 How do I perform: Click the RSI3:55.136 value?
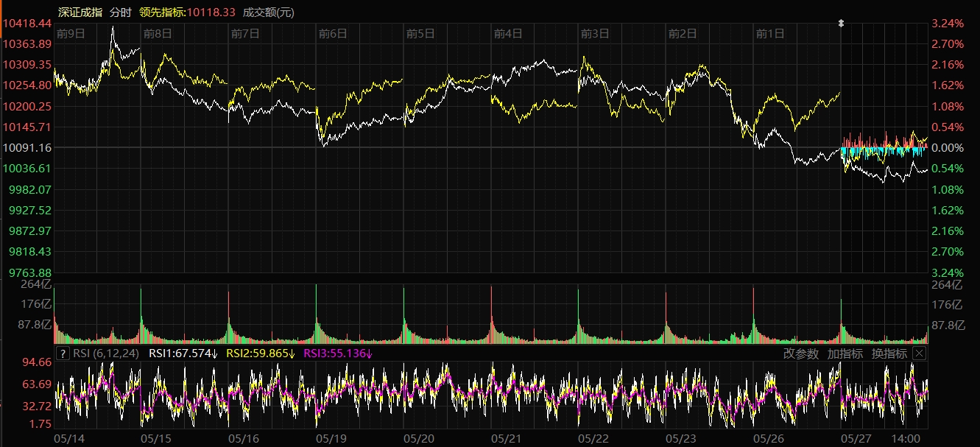(x=338, y=353)
